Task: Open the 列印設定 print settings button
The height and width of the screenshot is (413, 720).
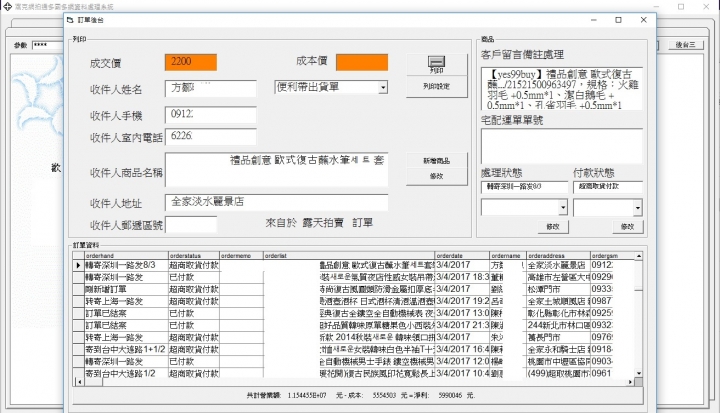Action: [x=436, y=86]
